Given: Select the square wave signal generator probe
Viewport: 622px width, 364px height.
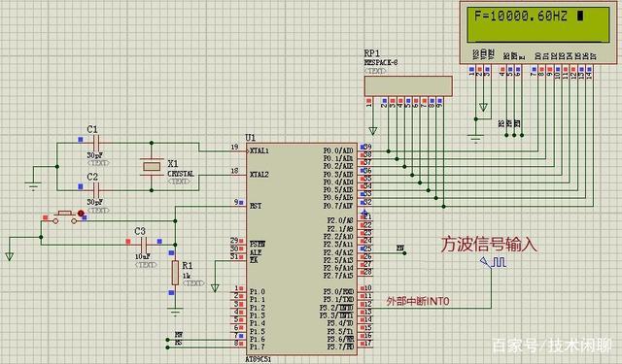Looking at the screenshot, I should pos(493,262).
